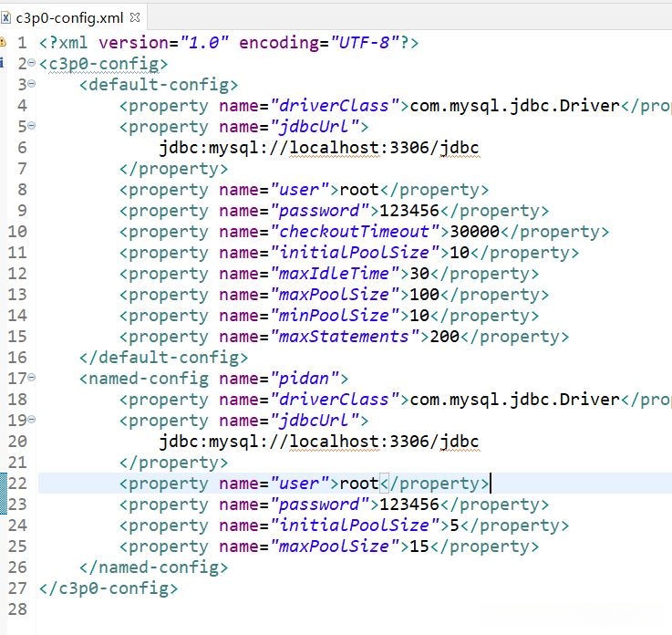Click the version value "1.0" on line 1
Image resolution: width=672 pixels, height=635 pixels.
(x=204, y=43)
